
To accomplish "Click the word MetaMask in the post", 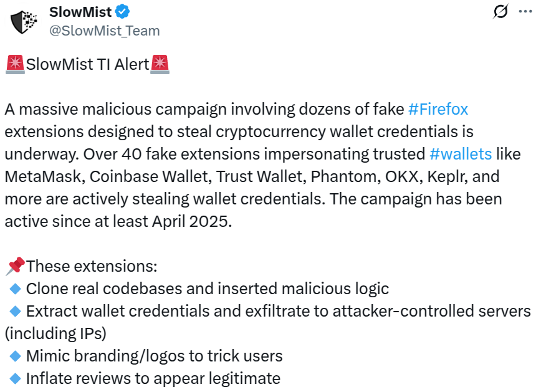I will point(44,176).
